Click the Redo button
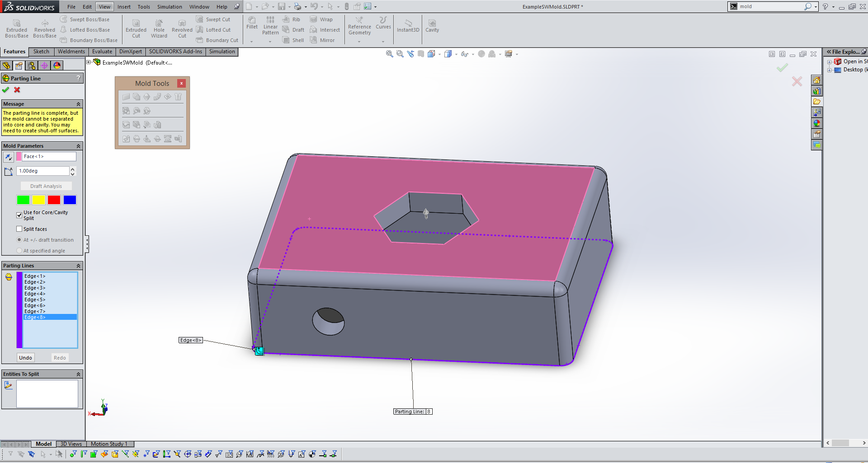 (x=60, y=358)
